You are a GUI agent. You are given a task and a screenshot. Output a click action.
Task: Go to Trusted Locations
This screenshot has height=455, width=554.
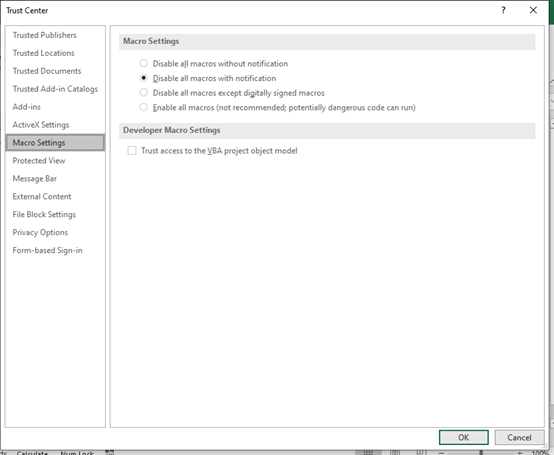pyautogui.click(x=43, y=53)
